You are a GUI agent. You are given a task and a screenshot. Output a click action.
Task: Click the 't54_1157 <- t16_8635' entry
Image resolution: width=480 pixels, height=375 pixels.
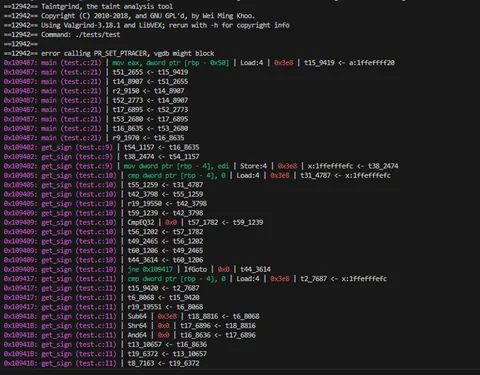[x=161, y=147]
